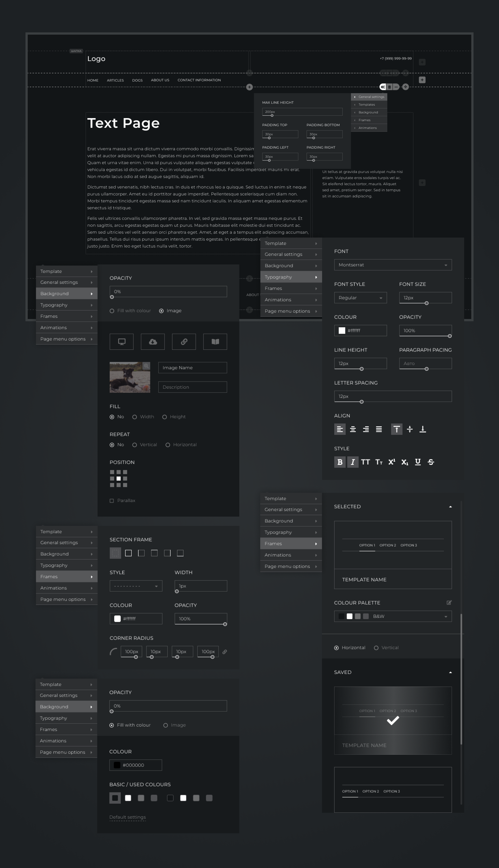The height and width of the screenshot is (868, 499).
Task: Open the three-dots more options beside the trash icon
Action: click(x=396, y=87)
